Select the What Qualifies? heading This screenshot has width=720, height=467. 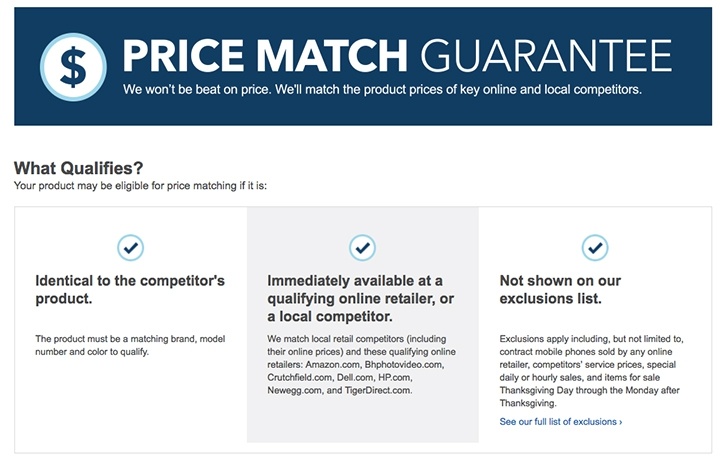point(79,168)
